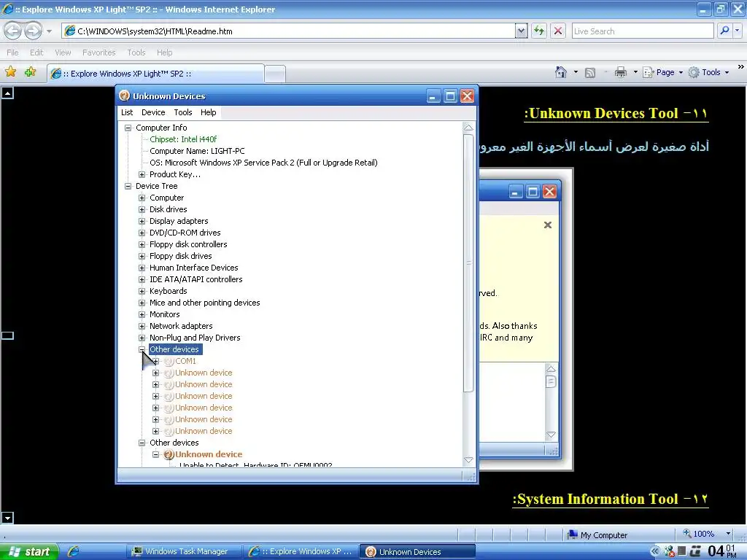The image size is (747, 560).
Task: Expand the COM1 device node
Action: pos(156,361)
